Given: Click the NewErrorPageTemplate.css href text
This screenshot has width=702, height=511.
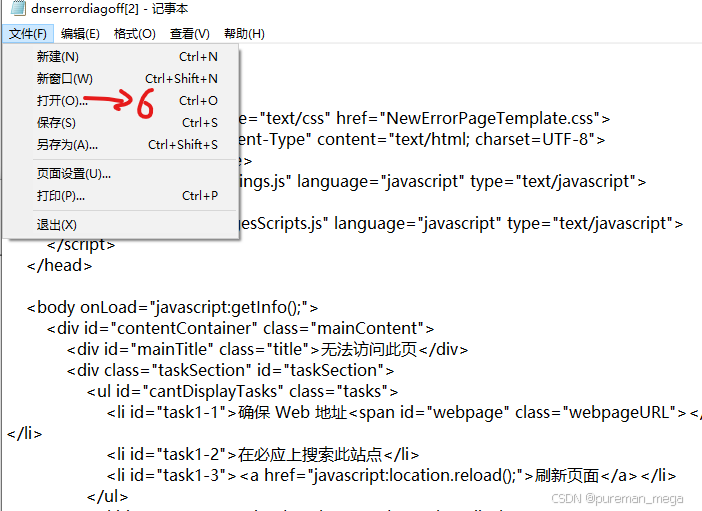Looking at the screenshot, I should pyautogui.click(x=492, y=119).
